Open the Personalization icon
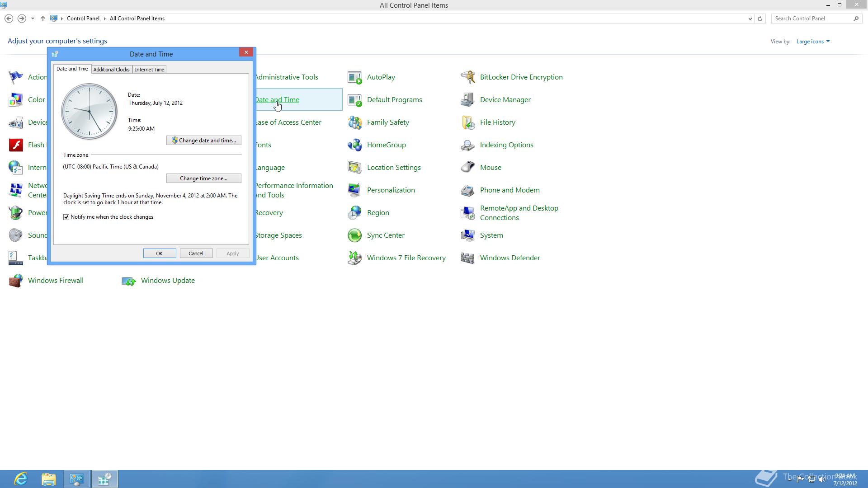 coord(355,190)
